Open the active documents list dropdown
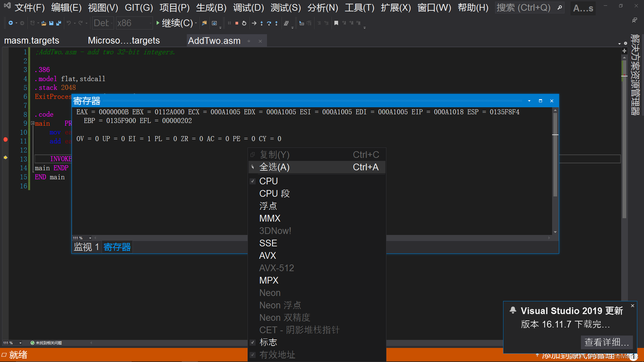 click(x=620, y=44)
